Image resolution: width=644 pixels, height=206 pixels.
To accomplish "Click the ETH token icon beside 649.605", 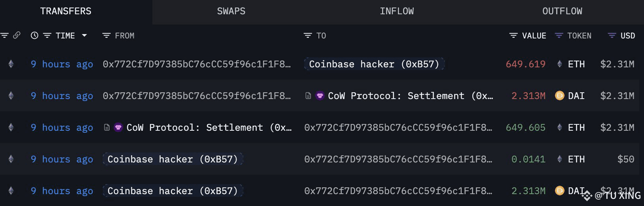I will tap(559, 127).
